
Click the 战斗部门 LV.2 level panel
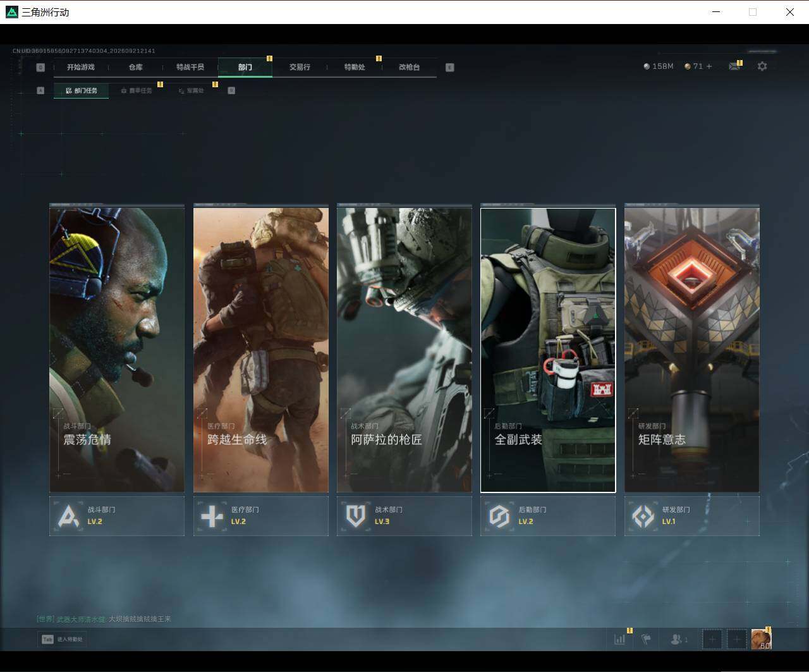coord(117,516)
